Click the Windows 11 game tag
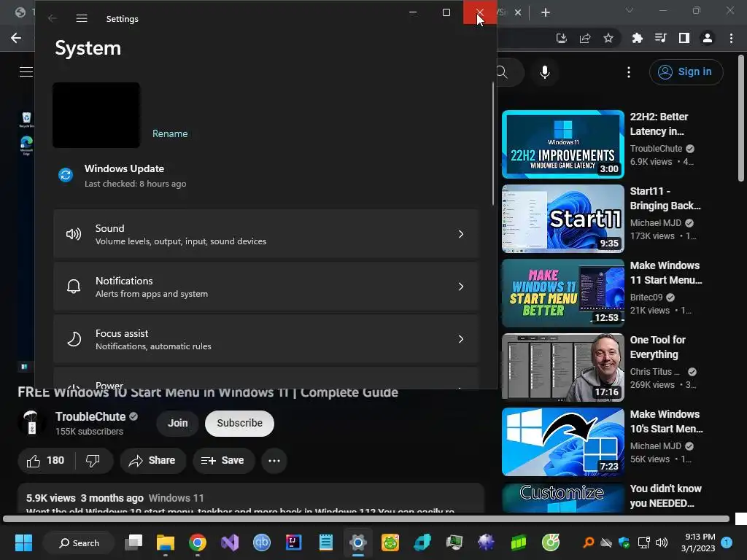The image size is (747, 560). [x=177, y=498]
